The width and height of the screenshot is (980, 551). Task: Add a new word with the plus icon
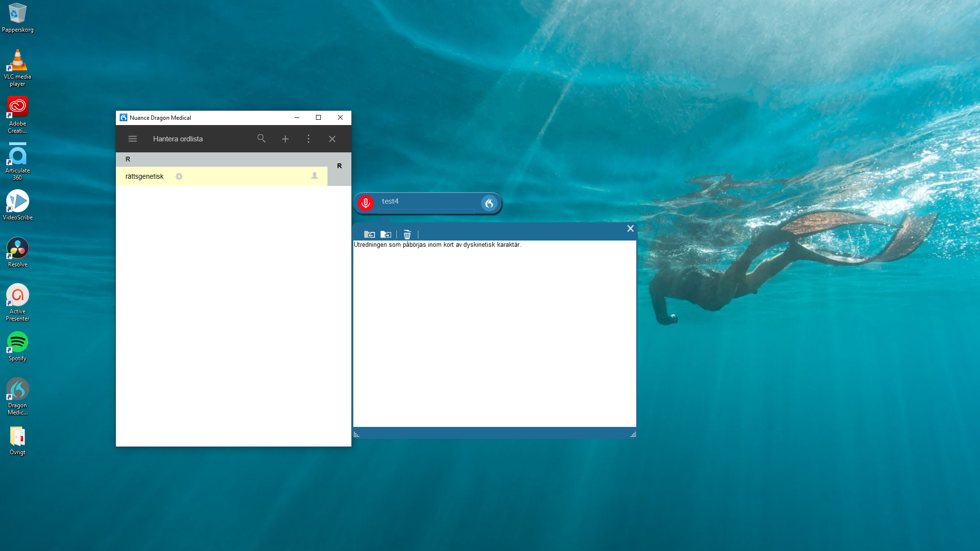tap(285, 139)
